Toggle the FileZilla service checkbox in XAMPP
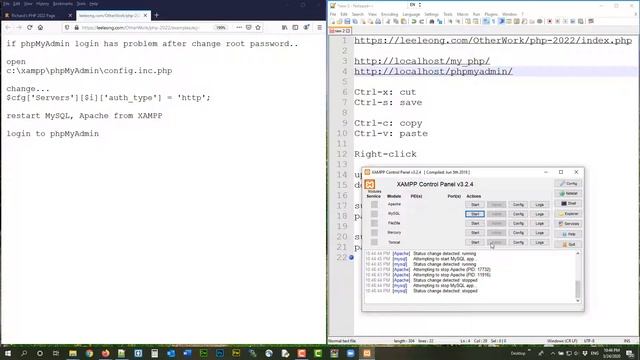Image resolution: width=640 pixels, height=360 pixels. (374, 223)
